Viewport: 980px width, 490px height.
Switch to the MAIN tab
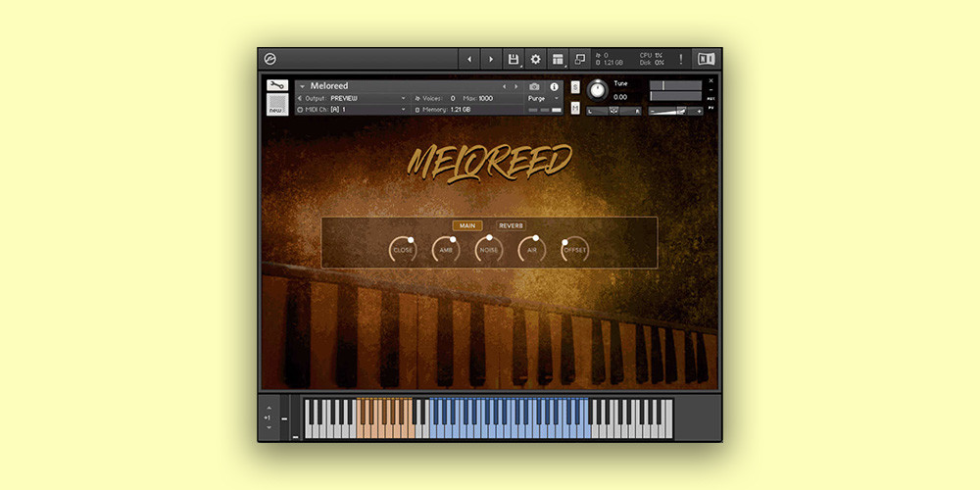[x=466, y=225]
